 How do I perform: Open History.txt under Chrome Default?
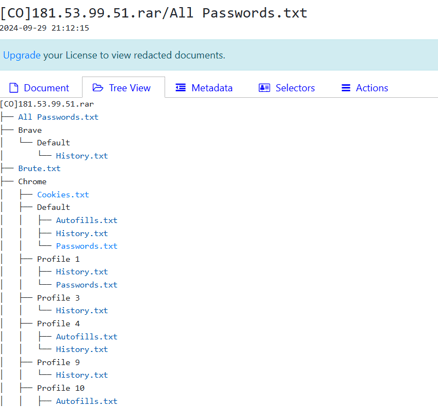tap(82, 233)
